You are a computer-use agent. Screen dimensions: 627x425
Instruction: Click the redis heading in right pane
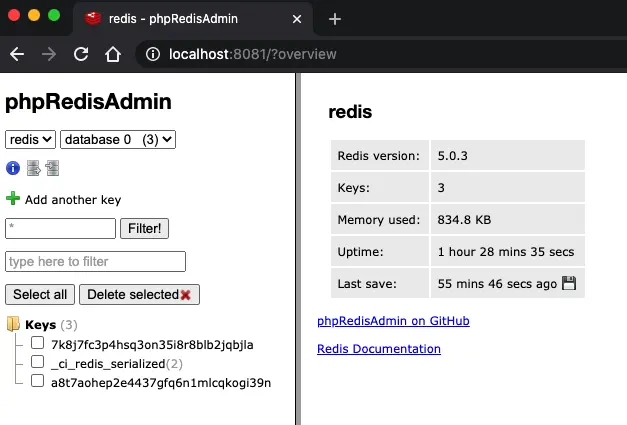[x=350, y=112]
